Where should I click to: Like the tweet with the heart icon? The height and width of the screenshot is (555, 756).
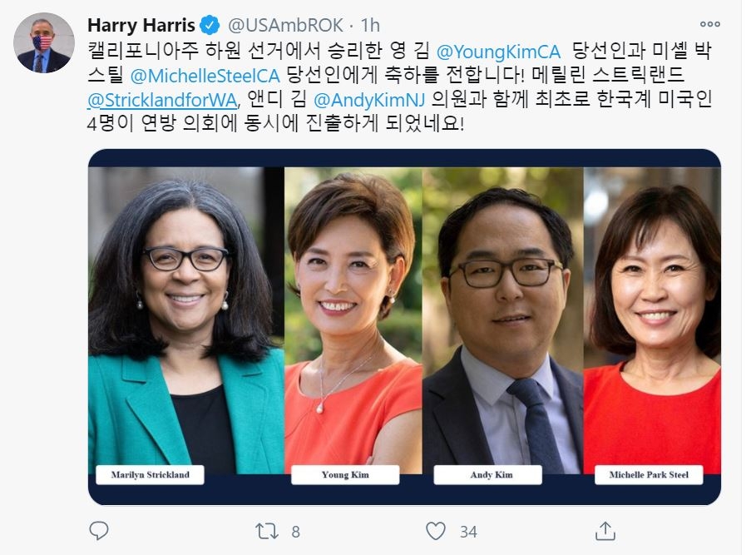click(x=435, y=531)
